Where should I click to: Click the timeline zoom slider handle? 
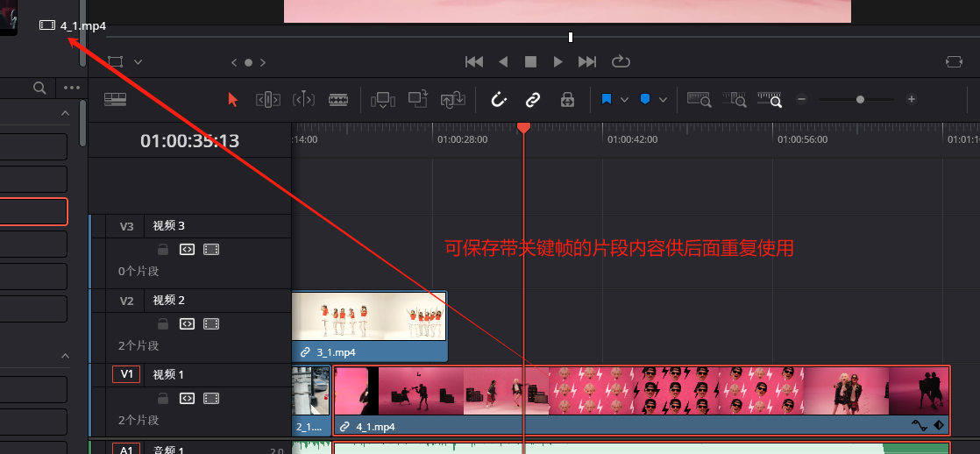coord(860,100)
